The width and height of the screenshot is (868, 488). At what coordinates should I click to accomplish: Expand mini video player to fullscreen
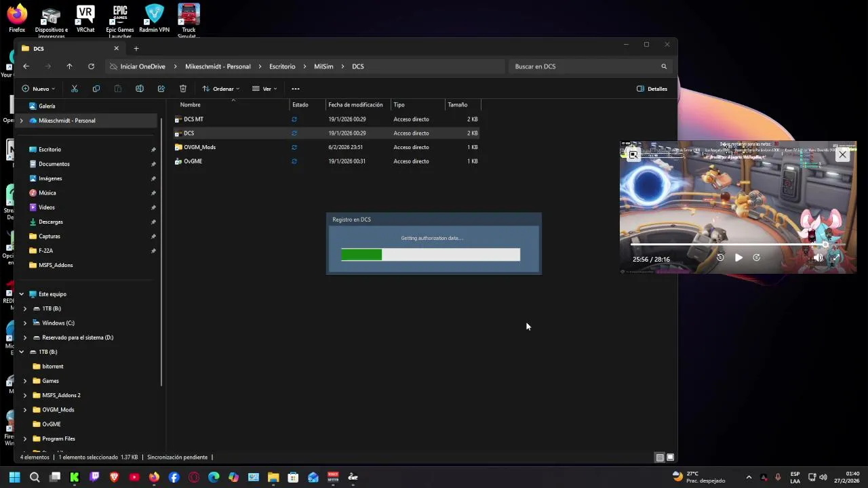point(835,258)
